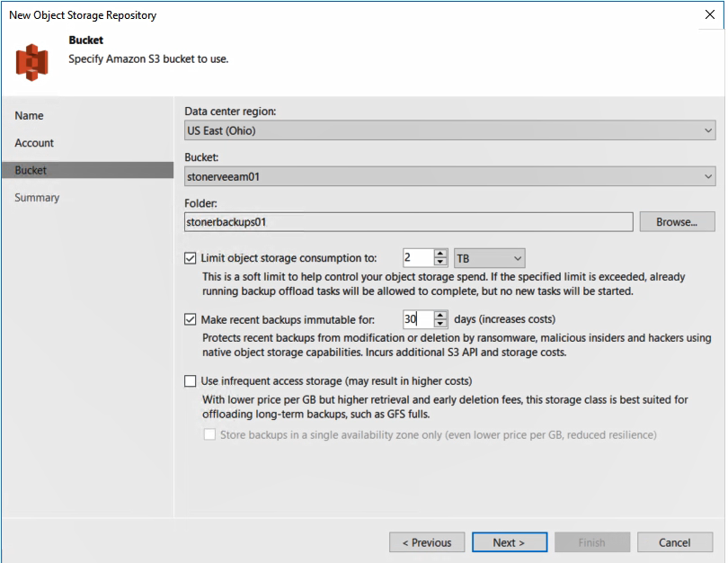The width and height of the screenshot is (728, 563).
Task: Go to the Name wizard step
Action: click(x=29, y=116)
